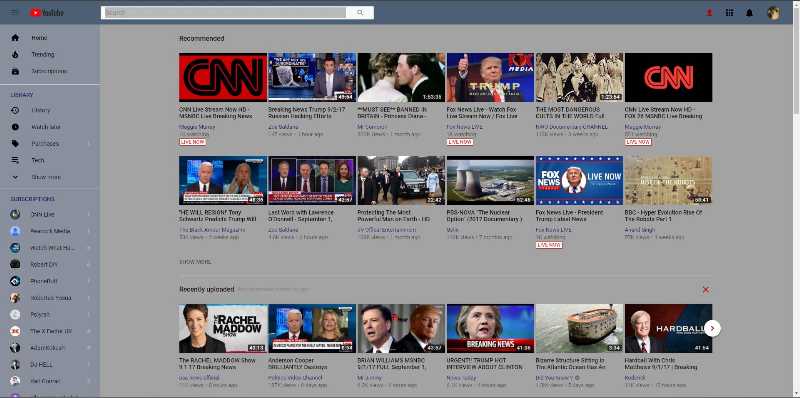This screenshot has height=398, width=800.
Task: Open title 'Protecting The Most Powerful Man on Earth'
Action: [394, 215]
